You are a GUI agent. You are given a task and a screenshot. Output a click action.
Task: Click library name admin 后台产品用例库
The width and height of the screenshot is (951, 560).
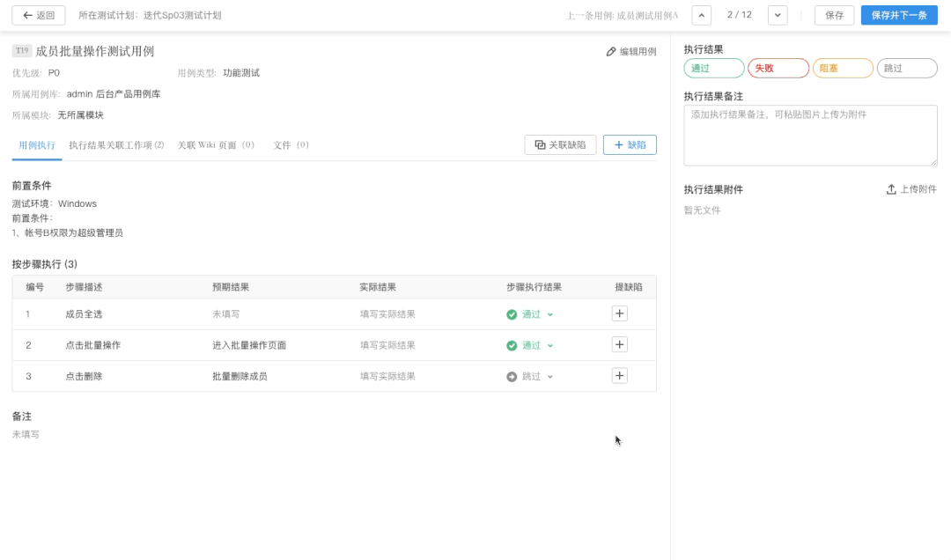tap(114, 94)
